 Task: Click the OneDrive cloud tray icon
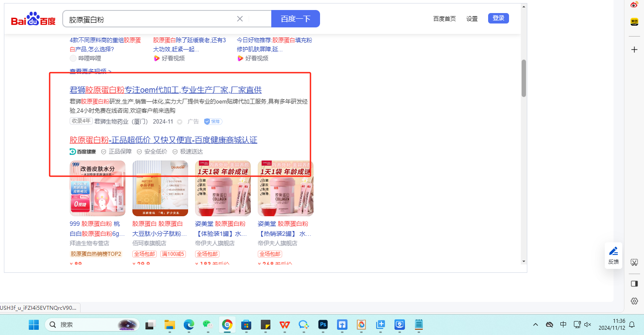click(x=550, y=325)
